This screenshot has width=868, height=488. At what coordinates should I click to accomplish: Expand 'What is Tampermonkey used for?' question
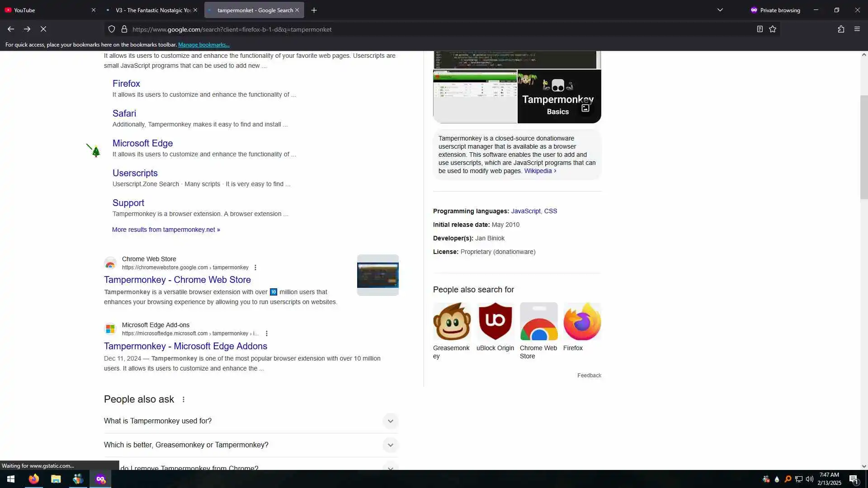390,421
